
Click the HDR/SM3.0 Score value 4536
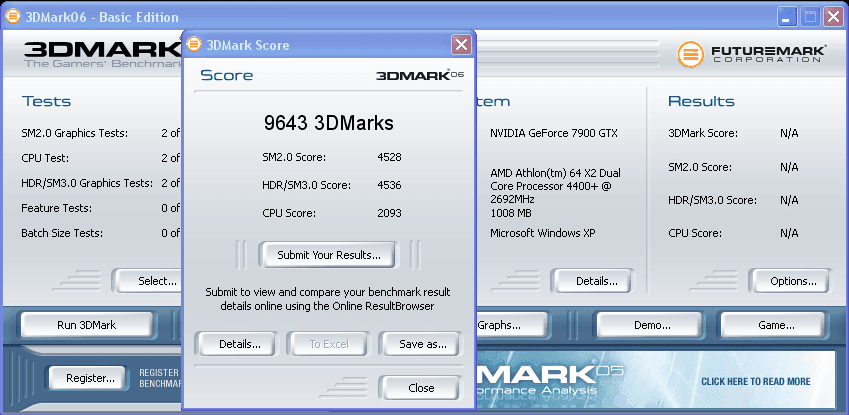point(389,185)
